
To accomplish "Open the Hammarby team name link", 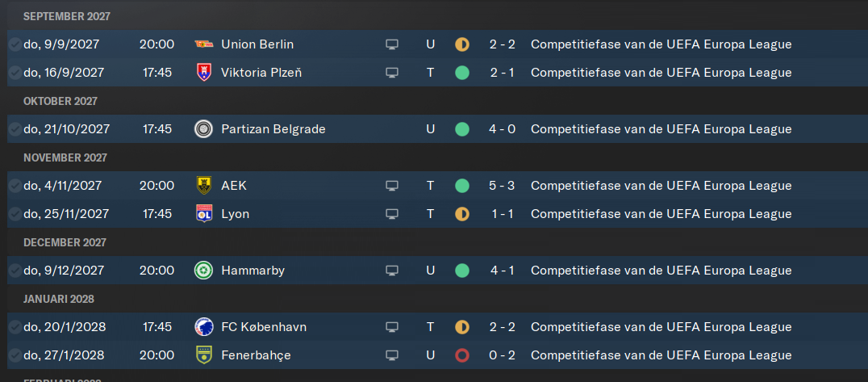I will tap(252, 270).
